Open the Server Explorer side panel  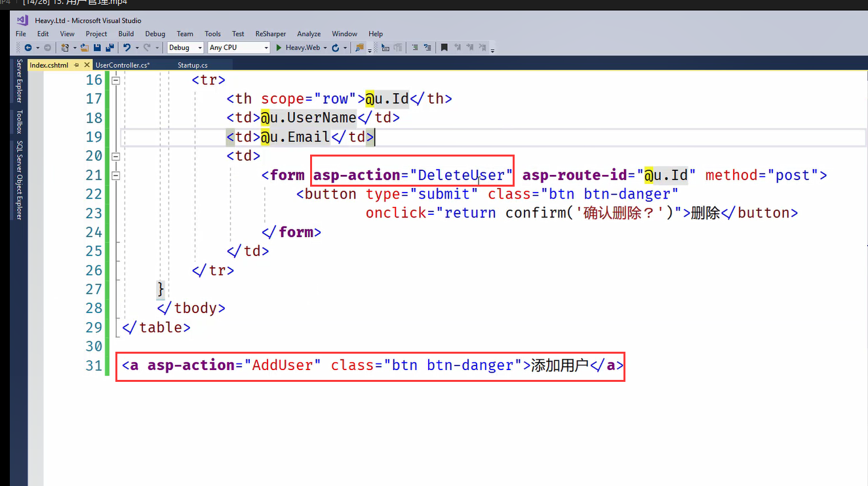pyautogui.click(x=20, y=81)
